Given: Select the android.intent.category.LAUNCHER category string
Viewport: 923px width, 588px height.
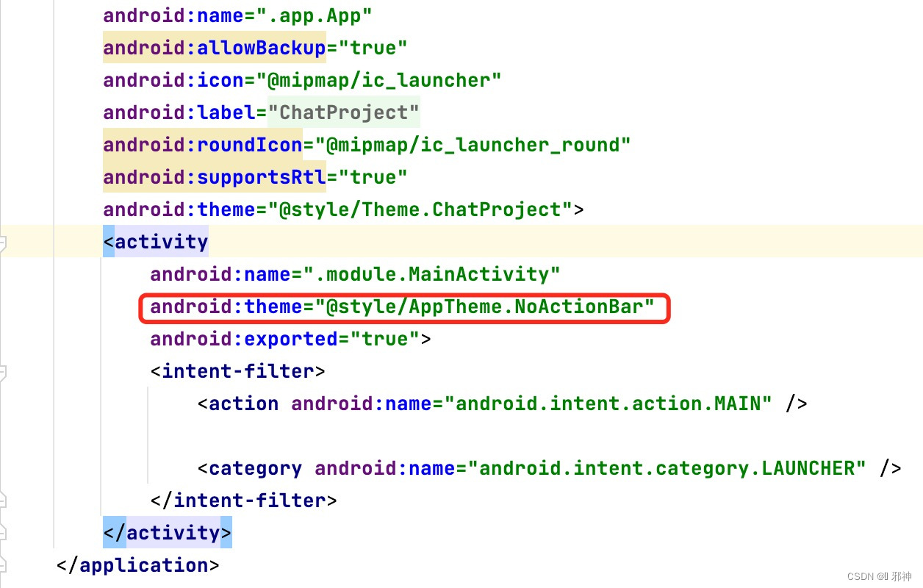Looking at the screenshot, I should pos(669,467).
